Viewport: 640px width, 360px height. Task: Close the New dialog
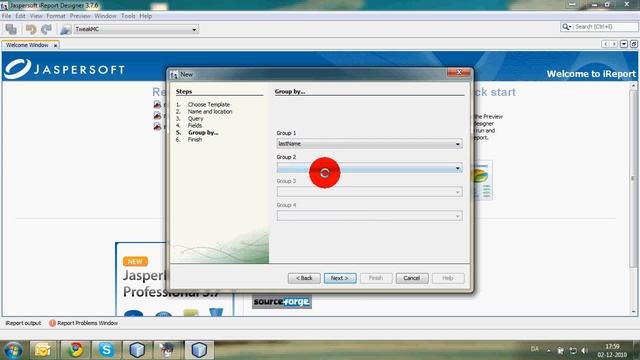(x=459, y=72)
